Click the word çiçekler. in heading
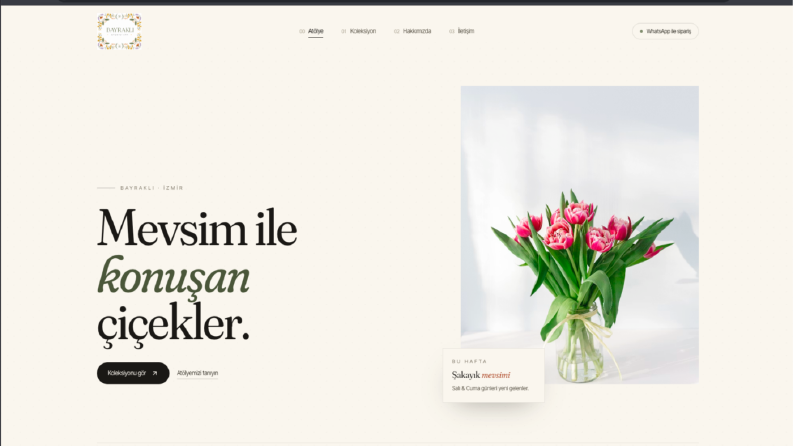793x446 pixels. [173, 325]
